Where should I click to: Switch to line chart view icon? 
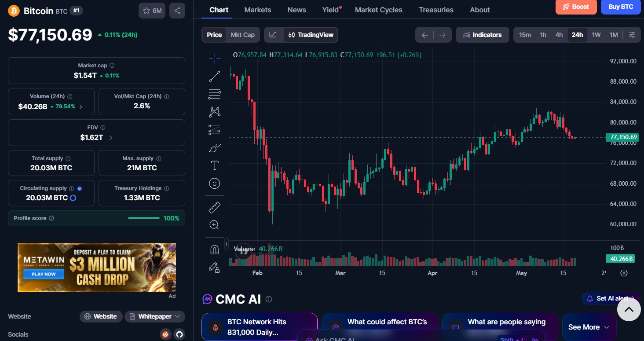click(273, 35)
